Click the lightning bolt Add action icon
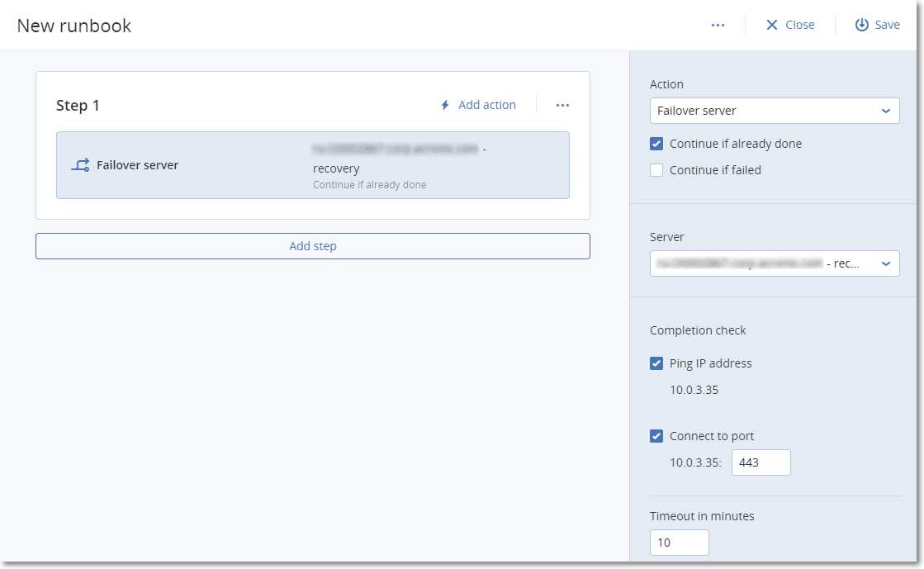The width and height of the screenshot is (924, 569). click(445, 105)
